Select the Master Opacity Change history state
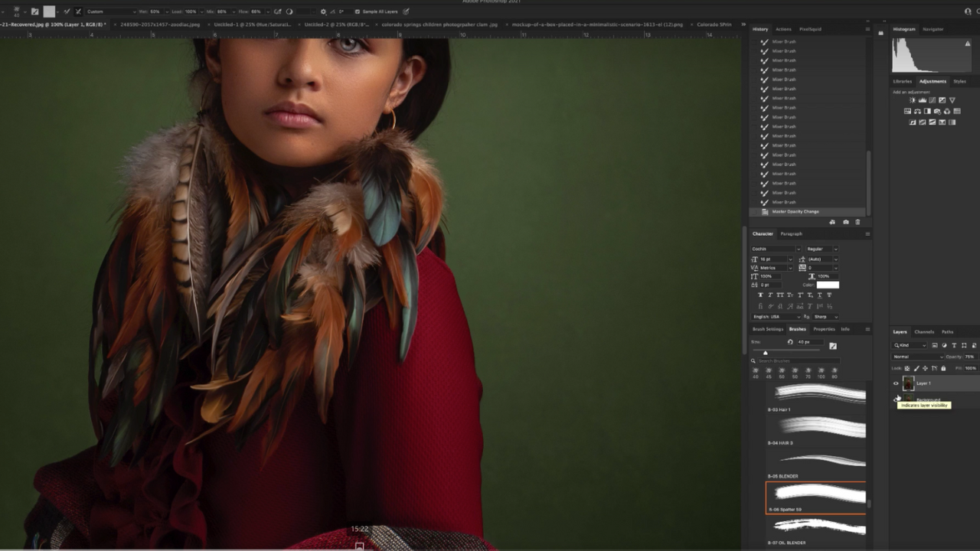980x551 pixels. 795,212
